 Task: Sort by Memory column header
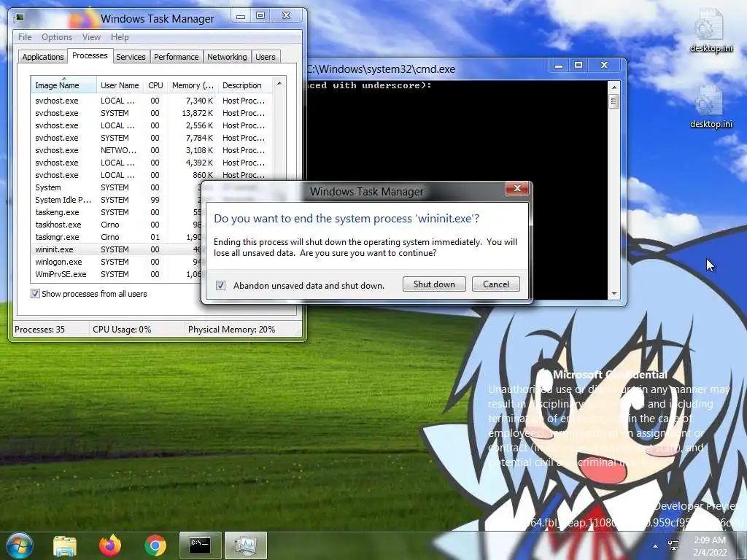point(193,85)
